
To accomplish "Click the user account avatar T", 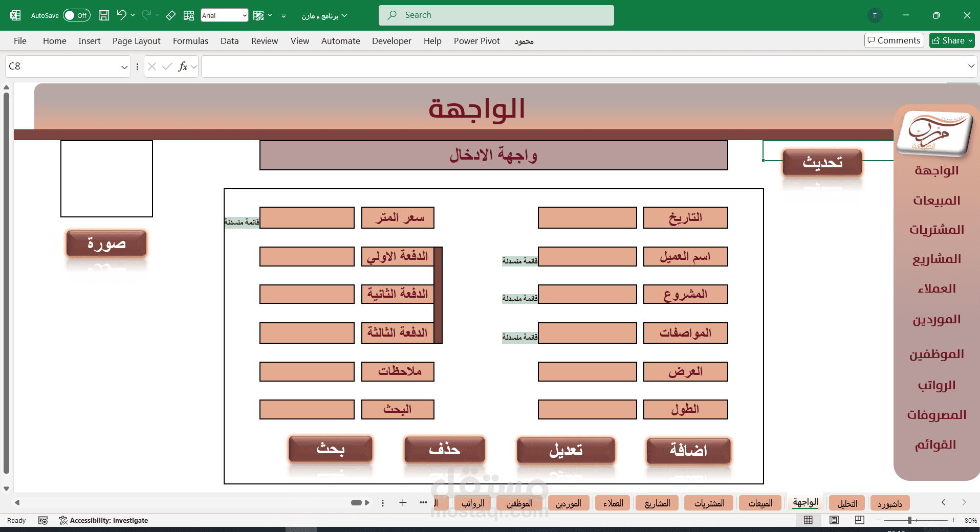I will coord(875,15).
